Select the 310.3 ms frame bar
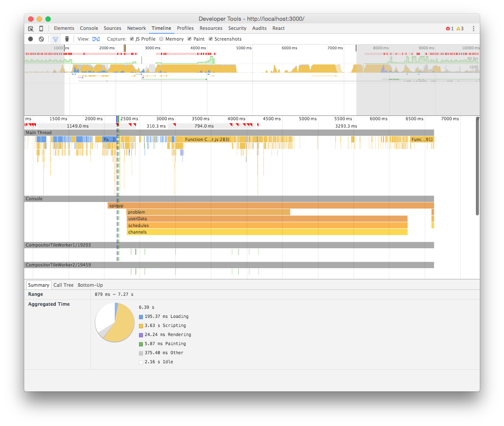Screen dimensions: 504x426 click(156, 126)
